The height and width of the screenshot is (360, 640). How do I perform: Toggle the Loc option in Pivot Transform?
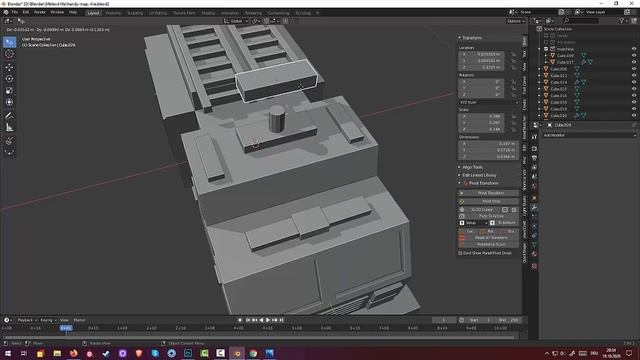(469, 231)
